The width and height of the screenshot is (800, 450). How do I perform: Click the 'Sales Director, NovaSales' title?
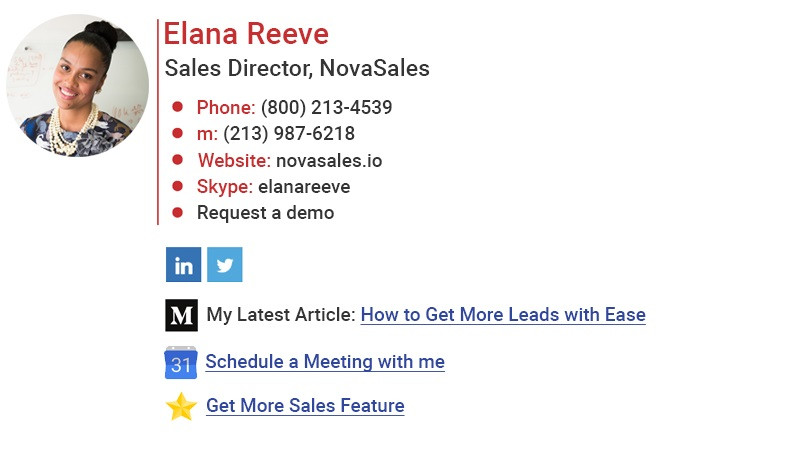click(297, 69)
